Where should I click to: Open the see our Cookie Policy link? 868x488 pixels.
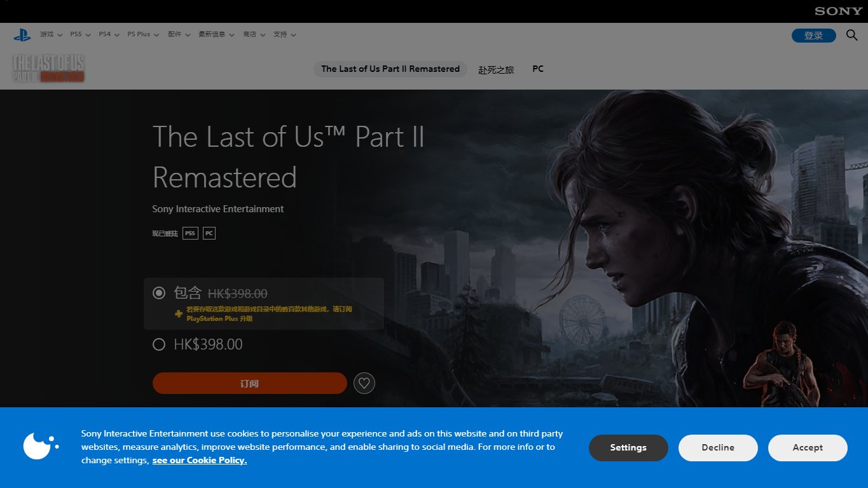click(200, 460)
